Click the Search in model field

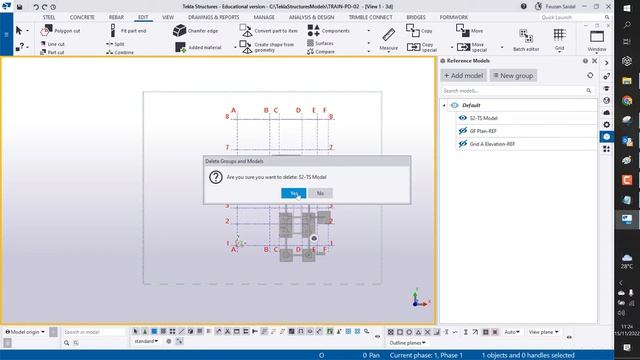point(93,332)
